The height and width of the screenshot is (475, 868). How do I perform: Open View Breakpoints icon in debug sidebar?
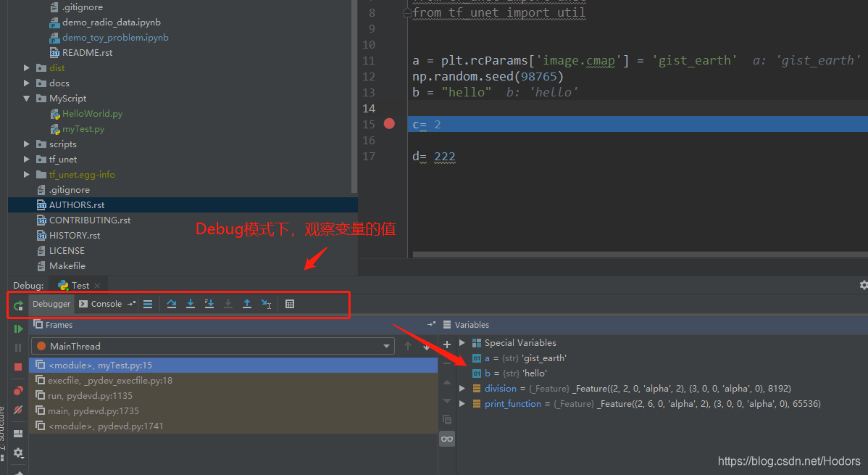point(18,391)
